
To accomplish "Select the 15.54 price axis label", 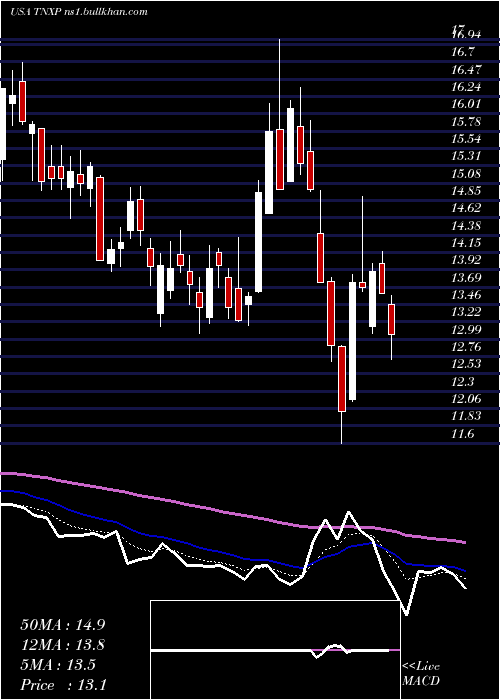I will (x=467, y=138).
